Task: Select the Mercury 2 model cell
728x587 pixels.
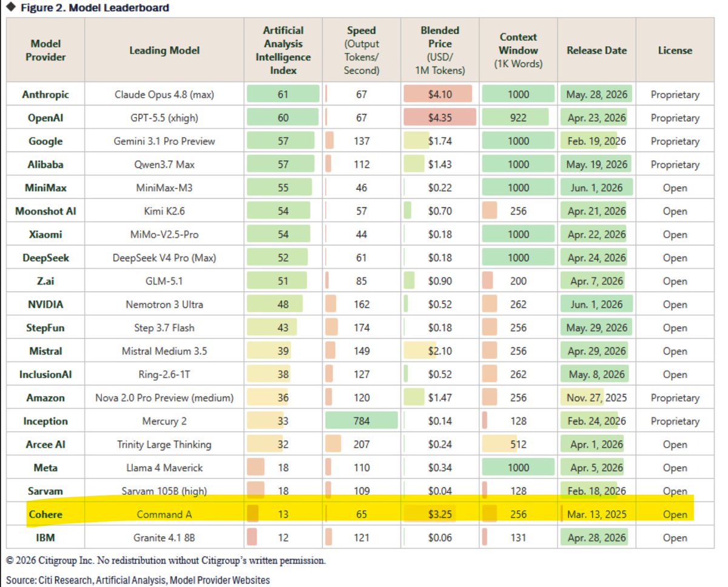Action: coord(164,421)
